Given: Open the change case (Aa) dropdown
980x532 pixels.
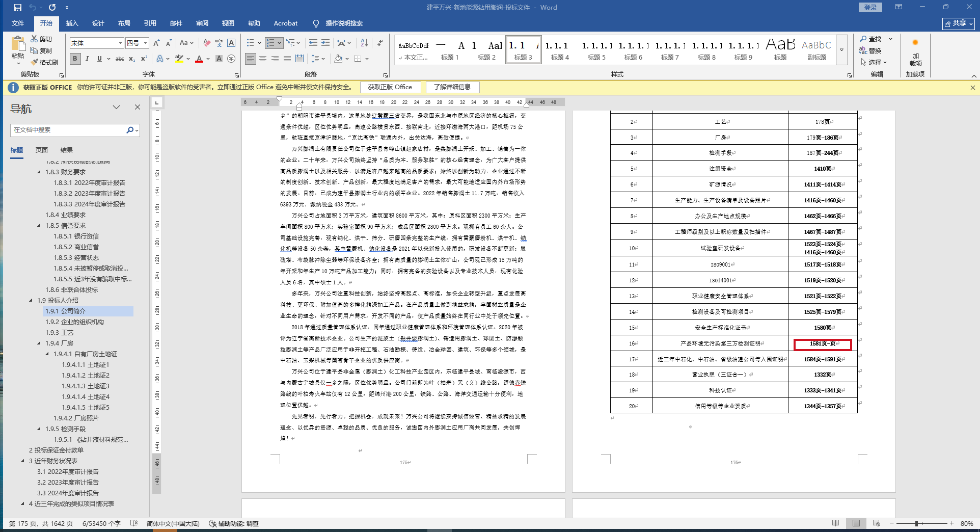Looking at the screenshot, I should coord(186,43).
